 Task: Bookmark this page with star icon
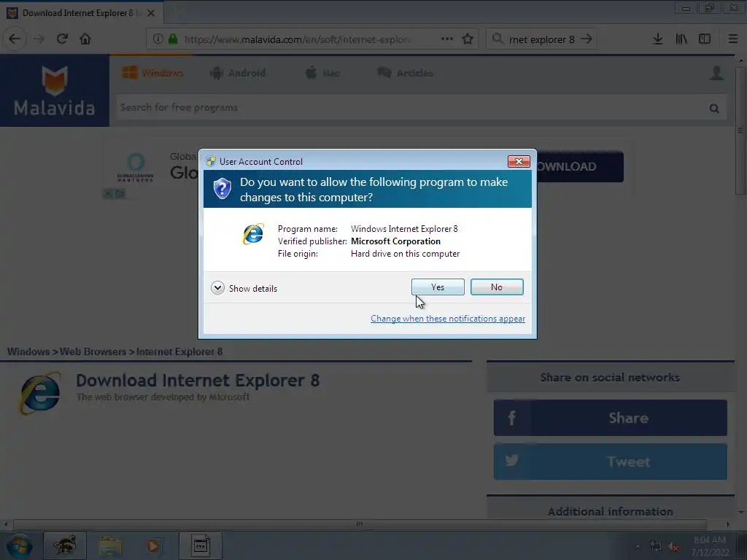(468, 39)
